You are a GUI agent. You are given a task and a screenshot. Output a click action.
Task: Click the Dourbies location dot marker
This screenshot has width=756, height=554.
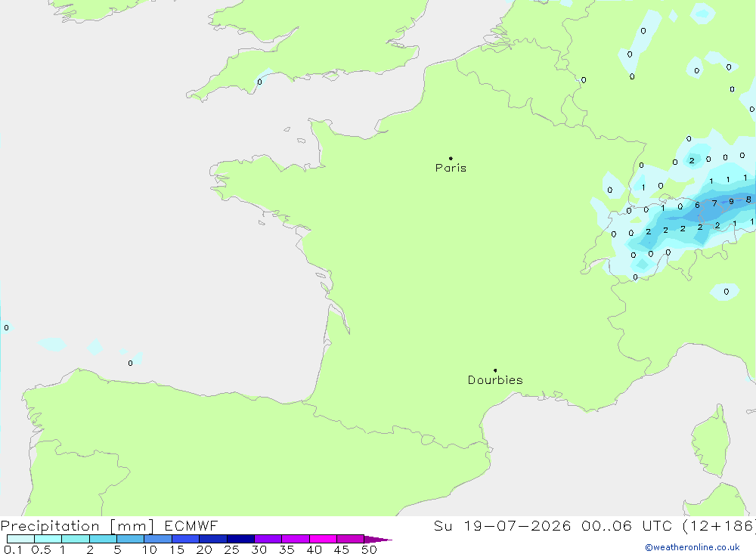point(495,370)
